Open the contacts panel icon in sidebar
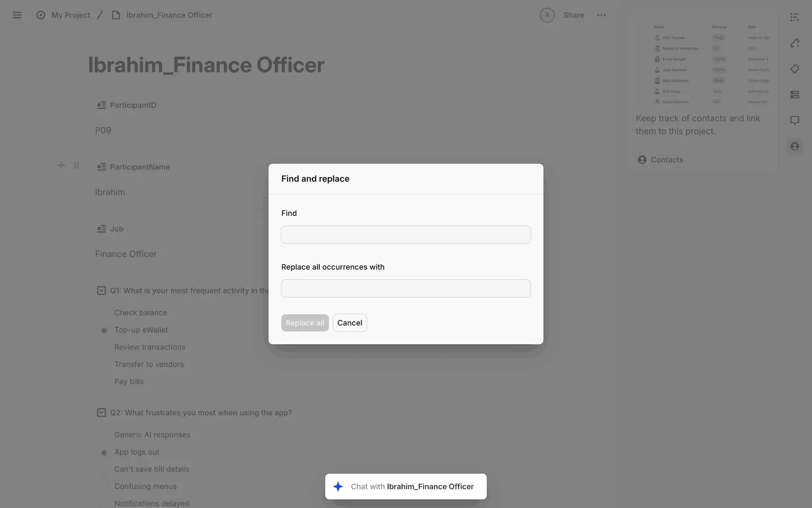 coord(795,146)
